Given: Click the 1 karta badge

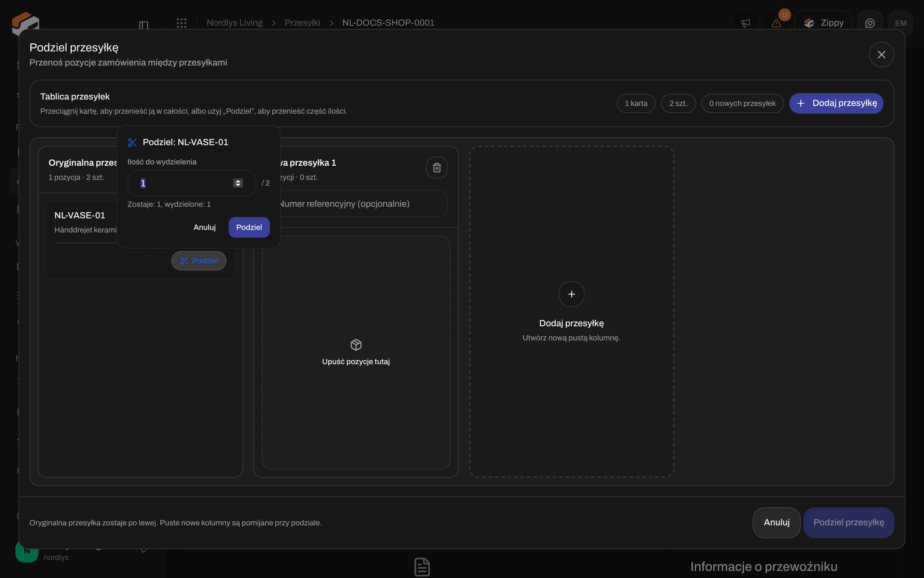Looking at the screenshot, I should (636, 104).
